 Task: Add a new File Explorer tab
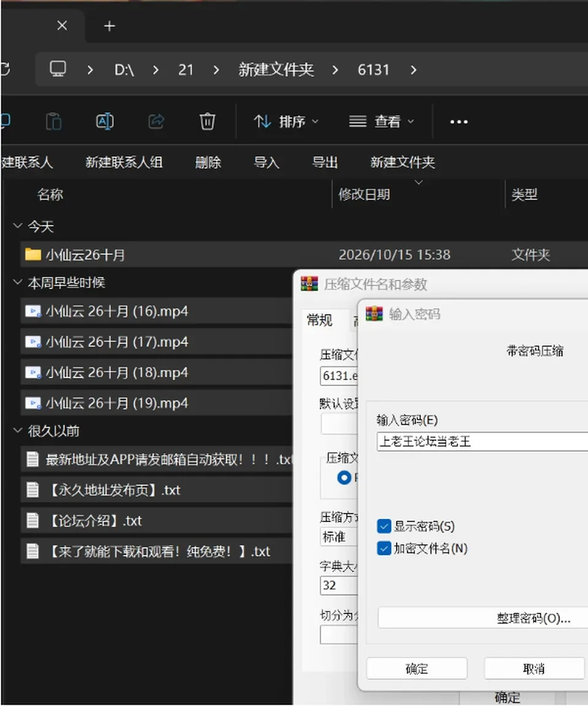pyautogui.click(x=109, y=26)
